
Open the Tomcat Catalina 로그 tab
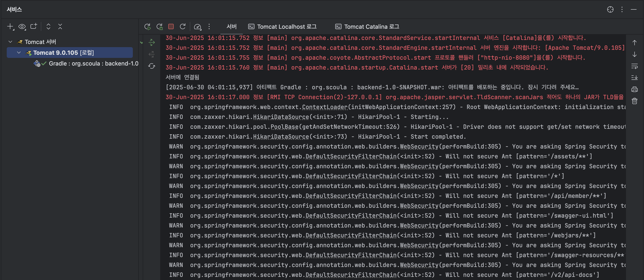point(367,26)
